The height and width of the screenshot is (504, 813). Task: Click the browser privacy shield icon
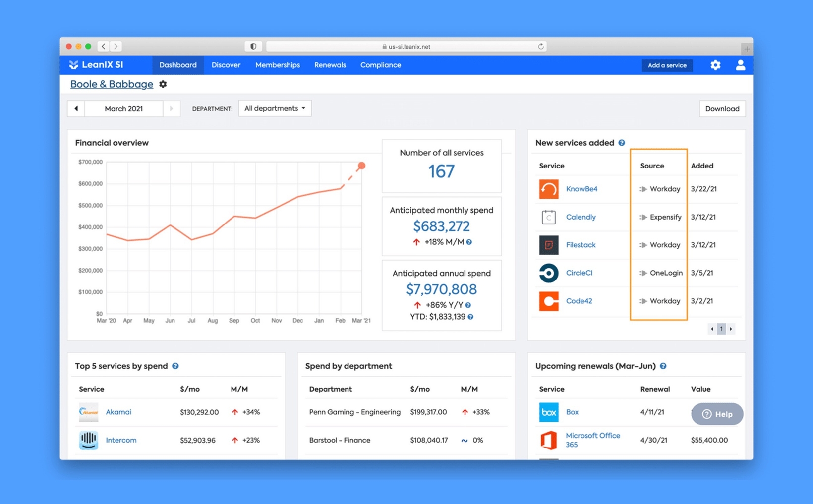253,46
